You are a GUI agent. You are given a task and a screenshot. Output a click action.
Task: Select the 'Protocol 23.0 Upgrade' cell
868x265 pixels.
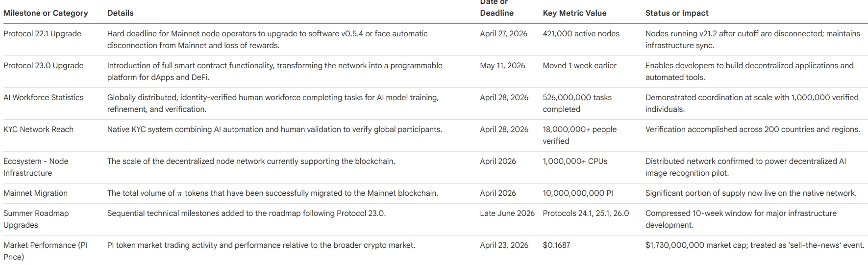(43, 66)
